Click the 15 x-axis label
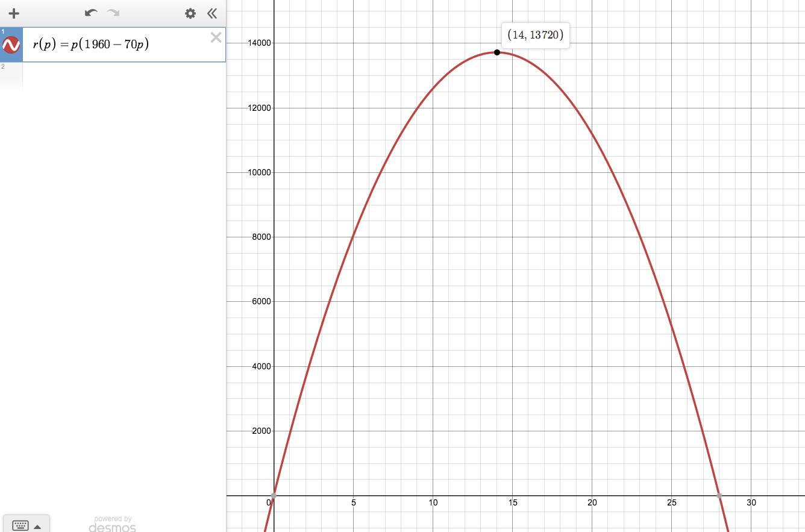This screenshot has width=805, height=532. (513, 502)
